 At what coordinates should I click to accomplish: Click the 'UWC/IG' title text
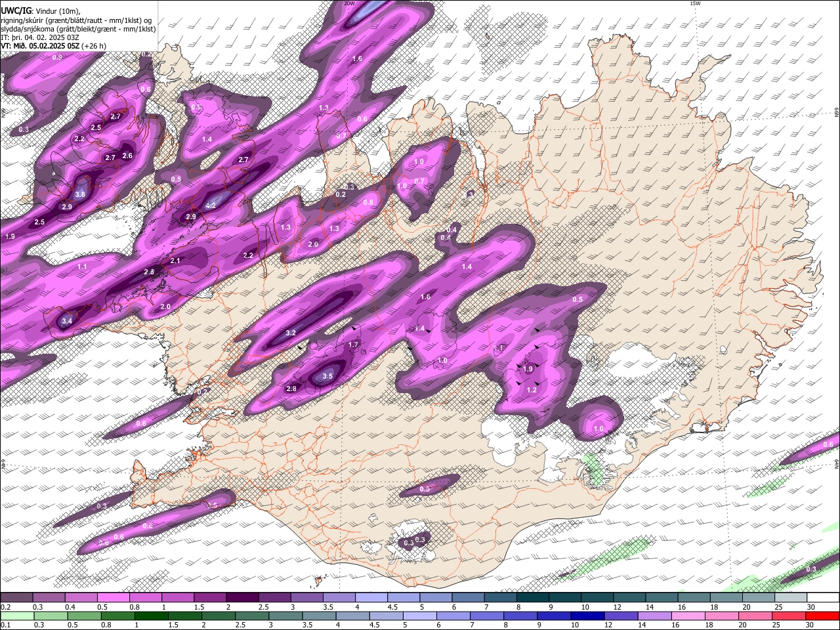pos(16,10)
